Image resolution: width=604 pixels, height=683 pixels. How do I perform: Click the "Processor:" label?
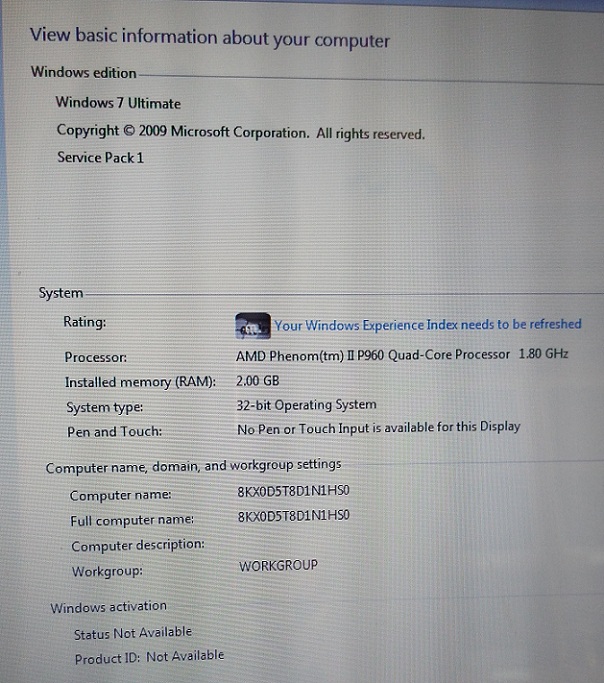click(x=96, y=357)
